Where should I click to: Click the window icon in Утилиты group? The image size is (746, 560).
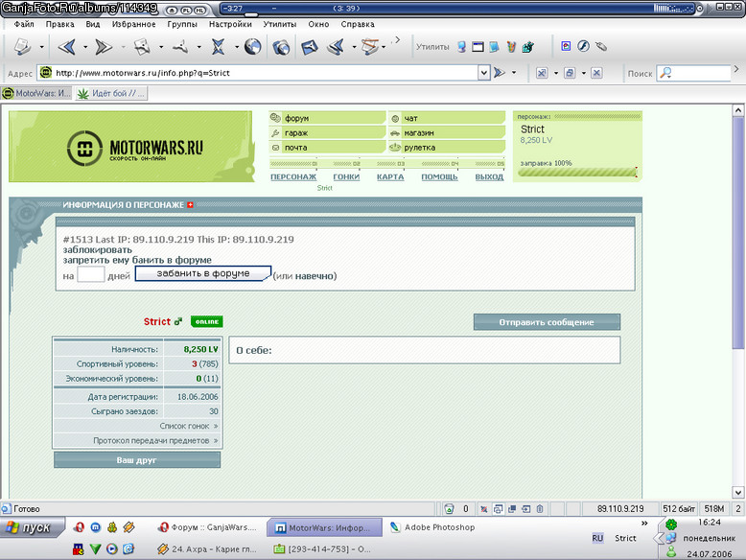(478, 47)
